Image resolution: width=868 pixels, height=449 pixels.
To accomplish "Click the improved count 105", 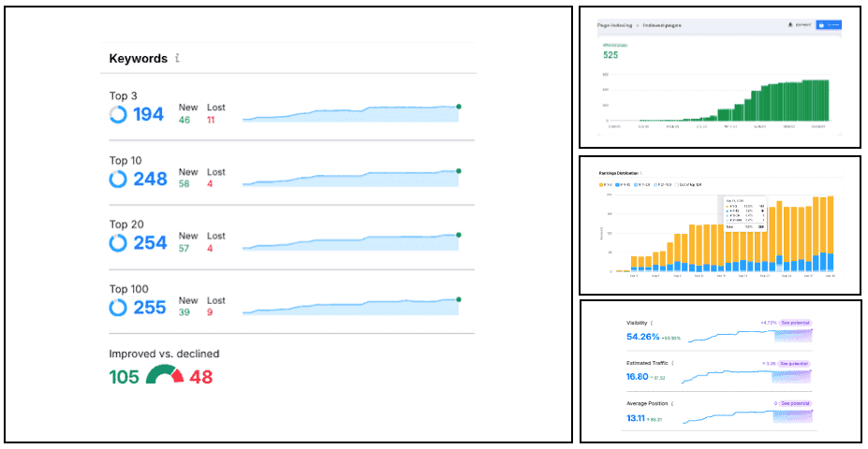I will 125,377.
